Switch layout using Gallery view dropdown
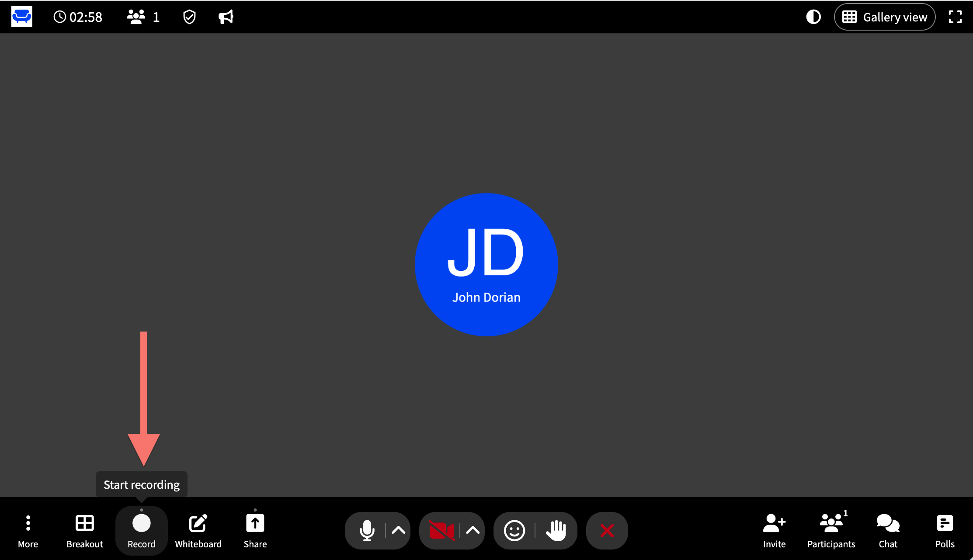 click(x=884, y=17)
